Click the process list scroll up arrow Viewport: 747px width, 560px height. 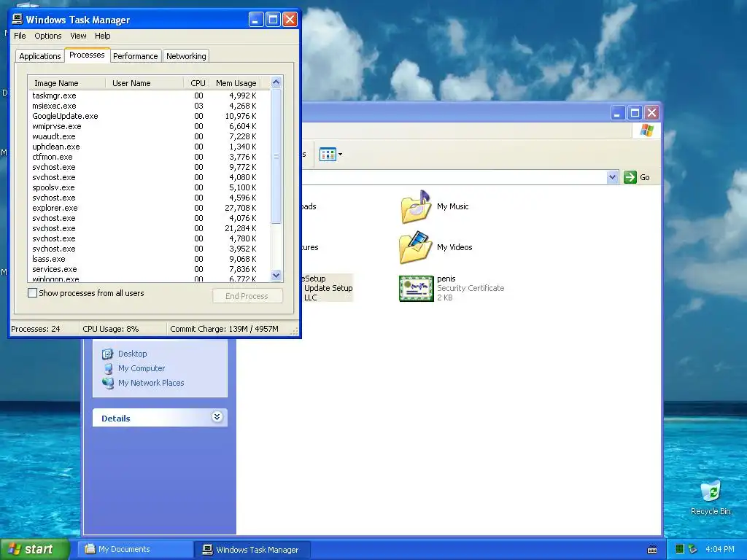pos(276,82)
